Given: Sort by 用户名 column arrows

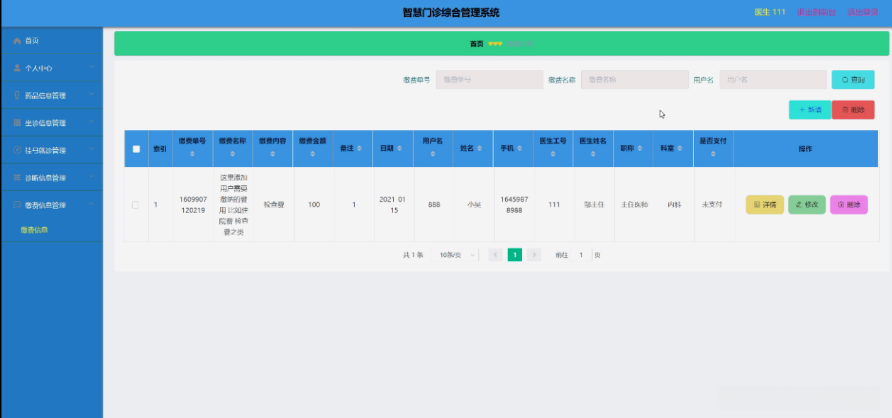Looking at the screenshot, I should click(x=433, y=154).
